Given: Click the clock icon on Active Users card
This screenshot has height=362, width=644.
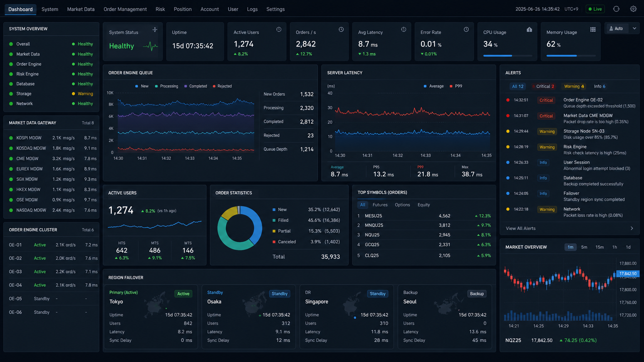Looking at the screenshot, I should [279, 30].
